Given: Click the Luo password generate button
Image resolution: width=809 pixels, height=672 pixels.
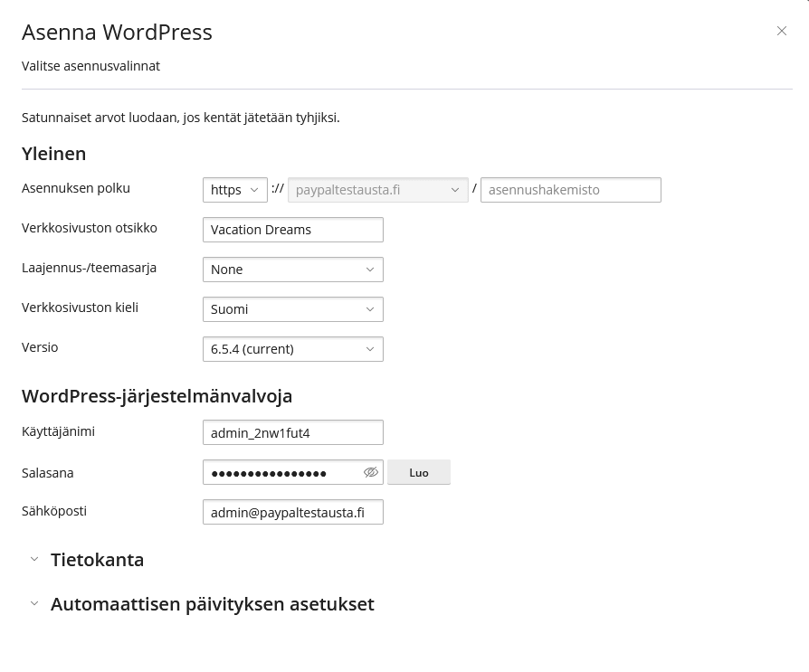Looking at the screenshot, I should pos(418,472).
